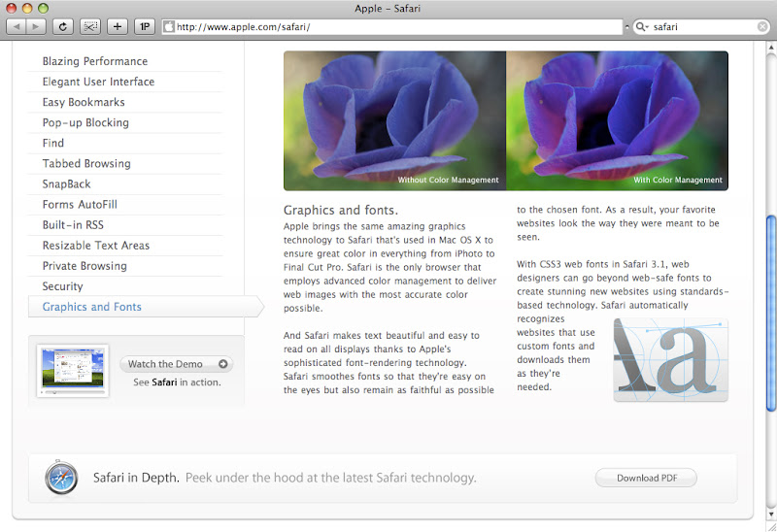Click "See Safari in action." caption
Viewport: 777px width, 532px height.
(x=177, y=382)
